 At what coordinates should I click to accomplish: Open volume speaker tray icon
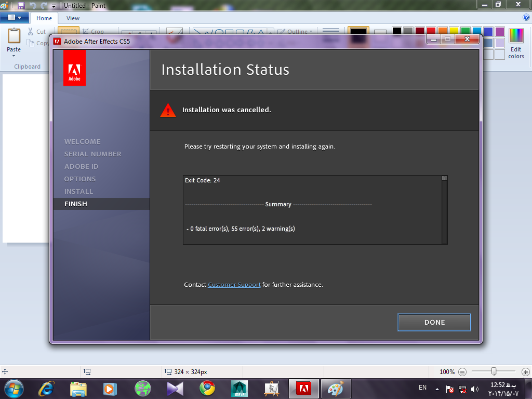coord(475,389)
